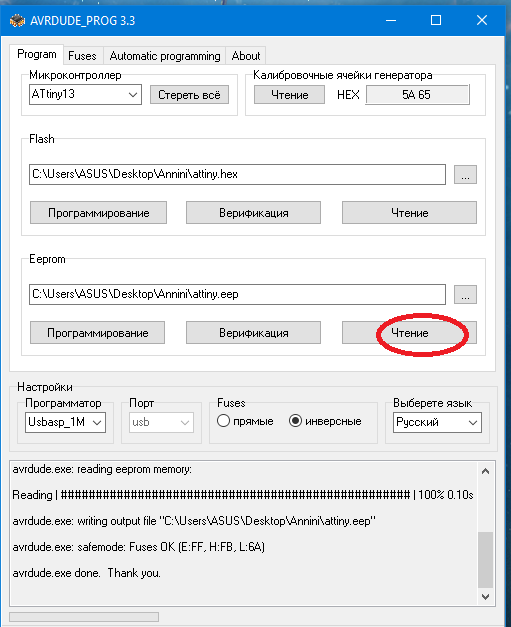Click Eeprom Чтение button
The image size is (511, 627).
point(409,333)
